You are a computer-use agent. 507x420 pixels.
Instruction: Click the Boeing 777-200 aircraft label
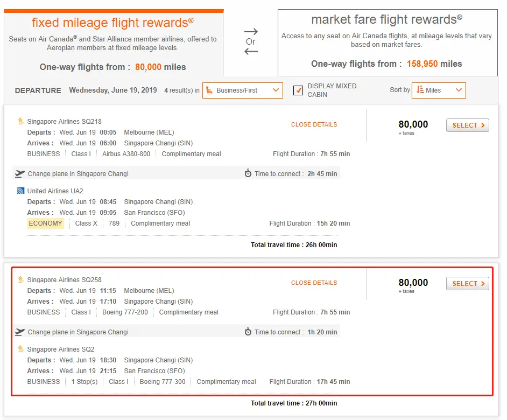(125, 312)
